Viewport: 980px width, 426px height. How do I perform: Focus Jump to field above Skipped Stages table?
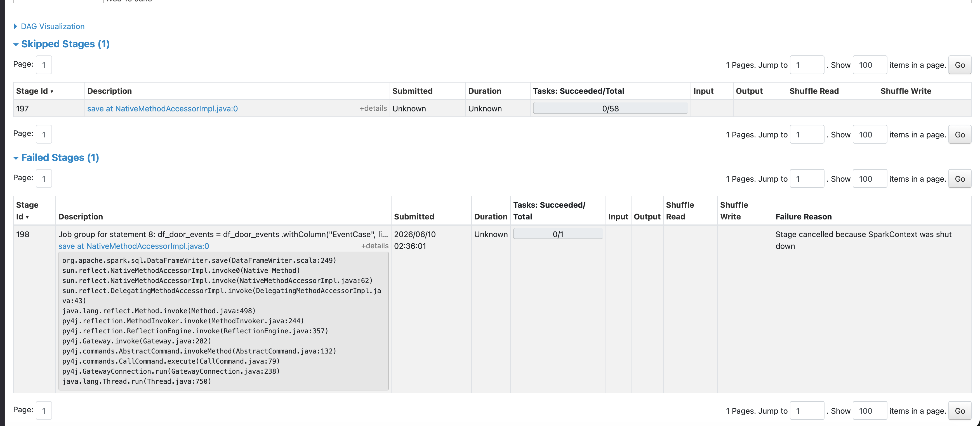point(807,65)
